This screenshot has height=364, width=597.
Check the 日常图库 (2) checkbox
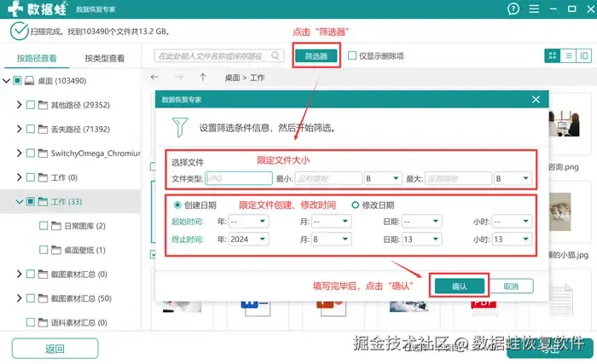[x=43, y=226]
